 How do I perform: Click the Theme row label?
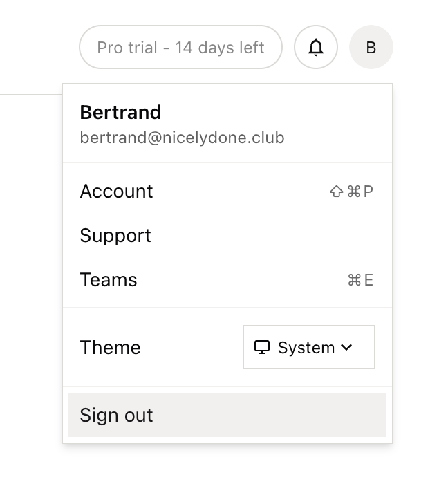point(110,347)
